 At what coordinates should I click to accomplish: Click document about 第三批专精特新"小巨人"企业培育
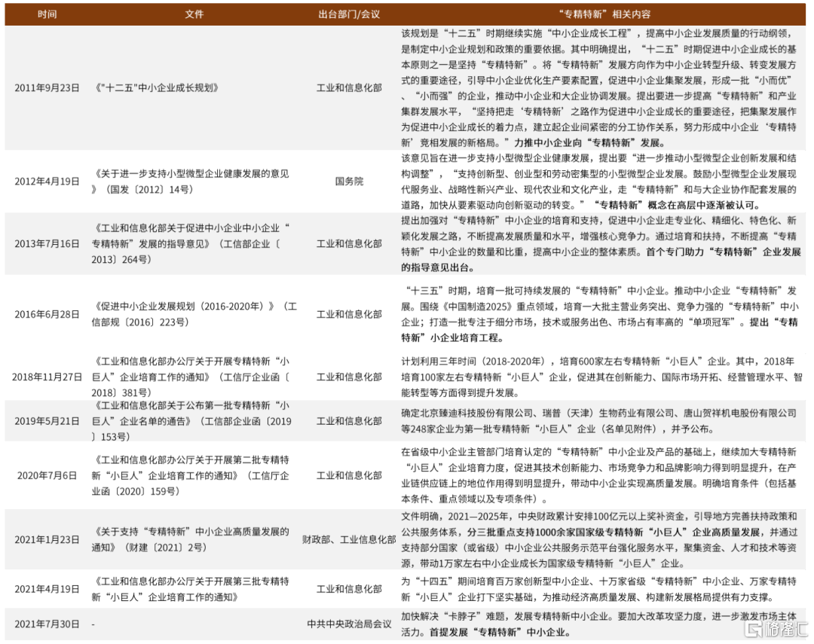[x=191, y=590]
